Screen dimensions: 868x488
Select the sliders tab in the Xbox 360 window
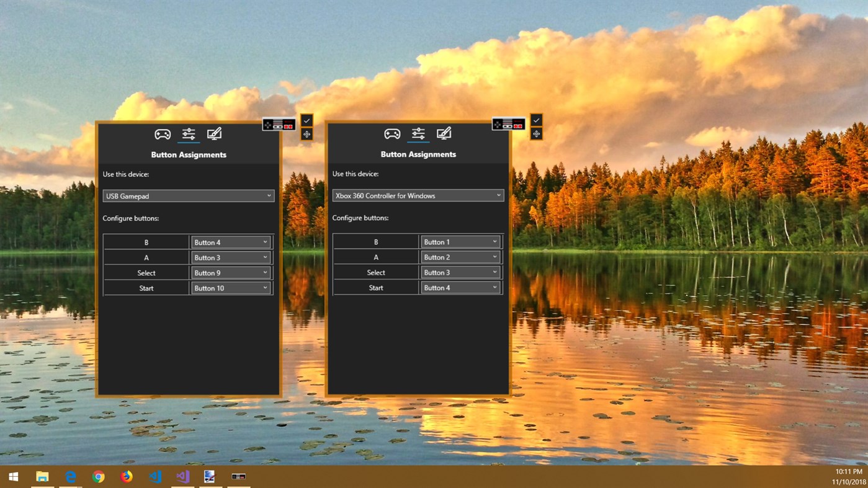pos(418,133)
